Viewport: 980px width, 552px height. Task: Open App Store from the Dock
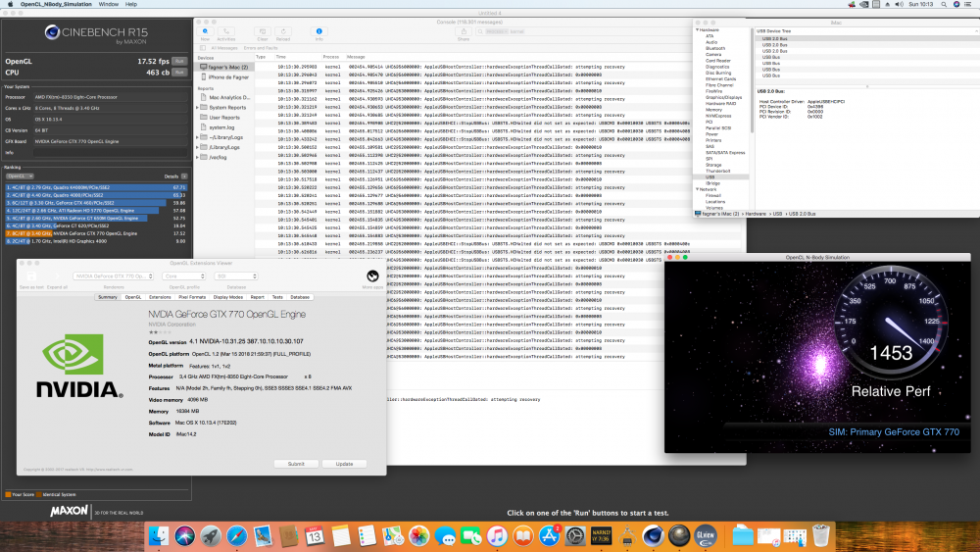(550, 535)
